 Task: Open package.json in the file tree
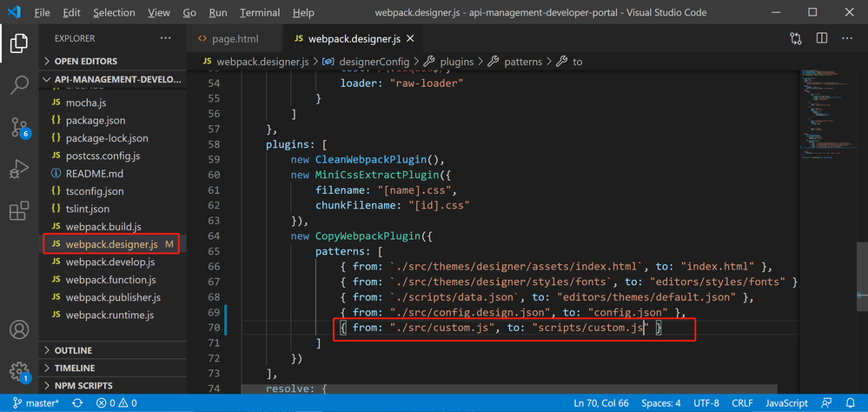pos(113,120)
